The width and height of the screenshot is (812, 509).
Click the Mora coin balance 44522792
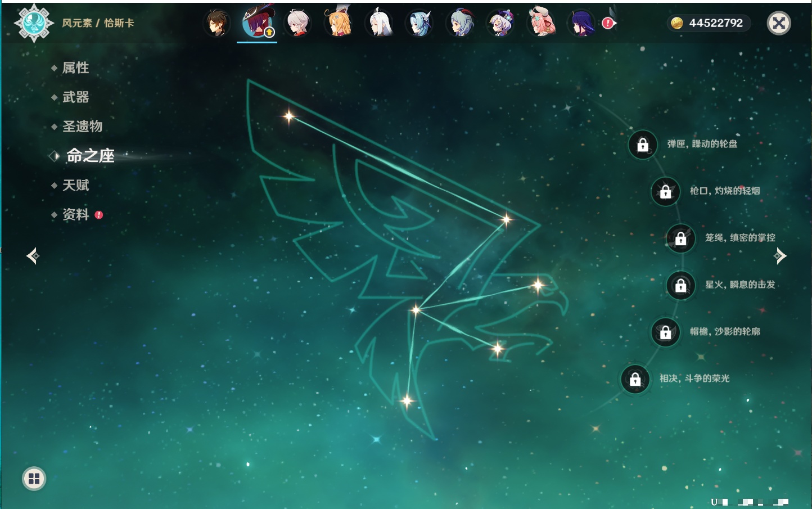709,23
